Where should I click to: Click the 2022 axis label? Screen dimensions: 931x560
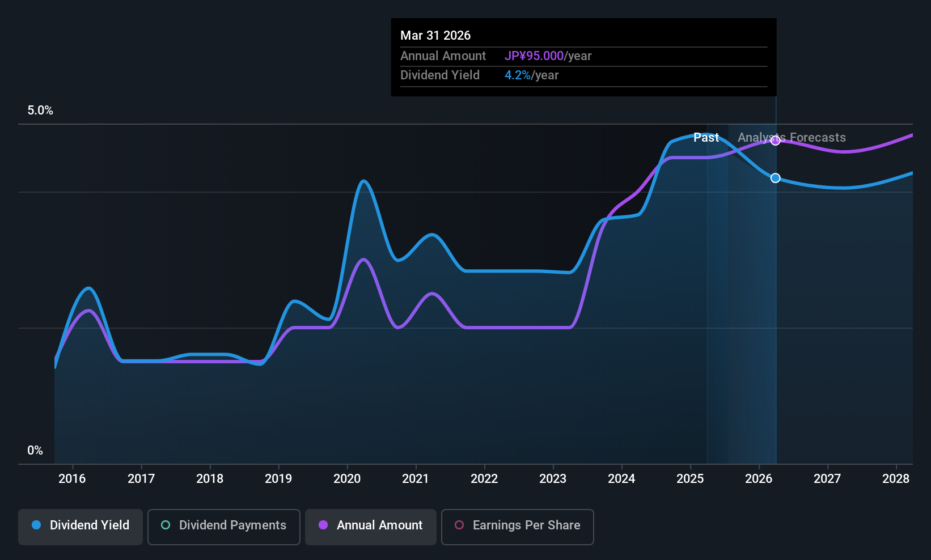484,479
